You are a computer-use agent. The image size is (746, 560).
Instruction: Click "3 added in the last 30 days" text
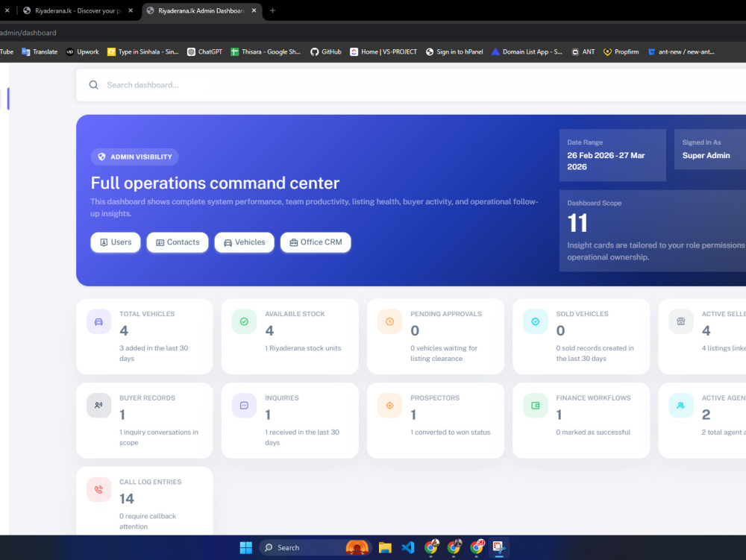tap(154, 353)
